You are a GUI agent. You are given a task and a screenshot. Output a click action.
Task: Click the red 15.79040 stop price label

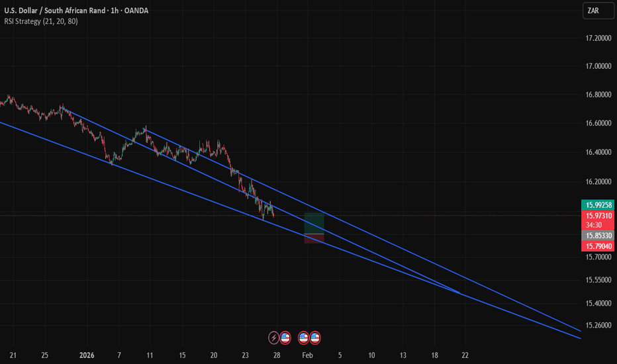click(x=598, y=246)
